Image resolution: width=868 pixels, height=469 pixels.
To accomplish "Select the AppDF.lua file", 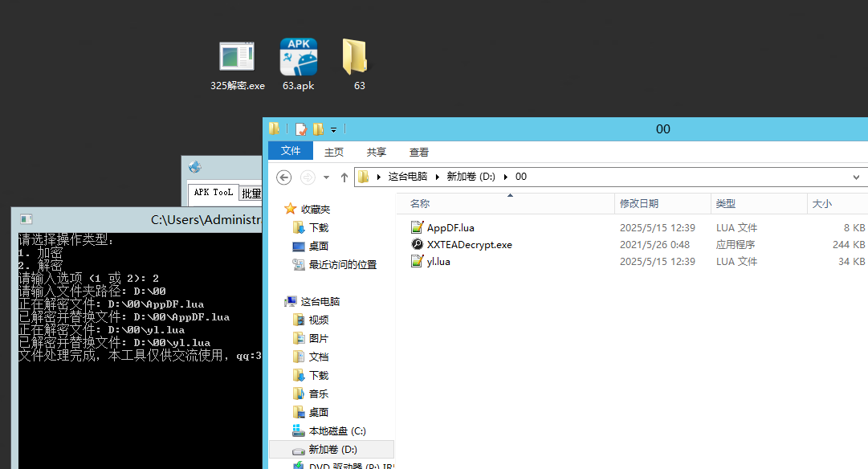I will coord(449,227).
